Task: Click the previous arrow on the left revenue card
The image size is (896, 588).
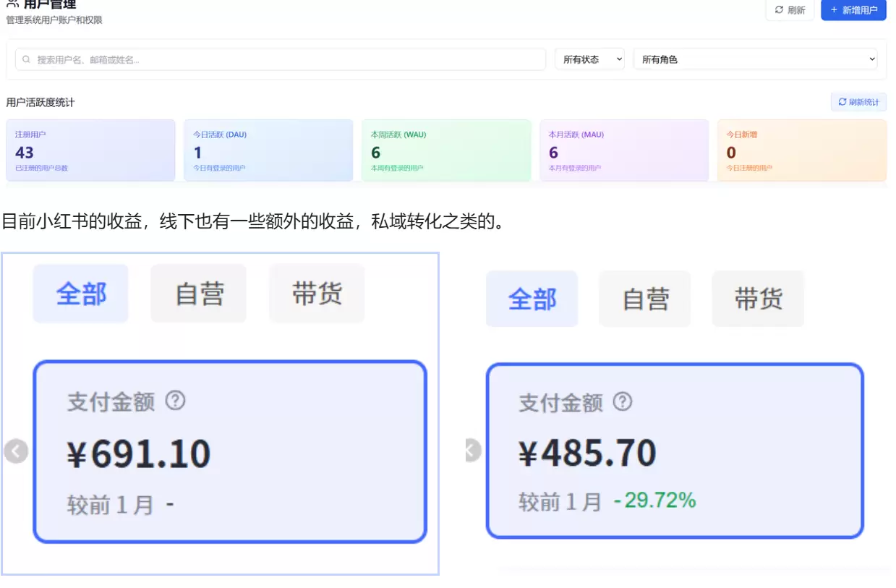Action: tap(15, 450)
